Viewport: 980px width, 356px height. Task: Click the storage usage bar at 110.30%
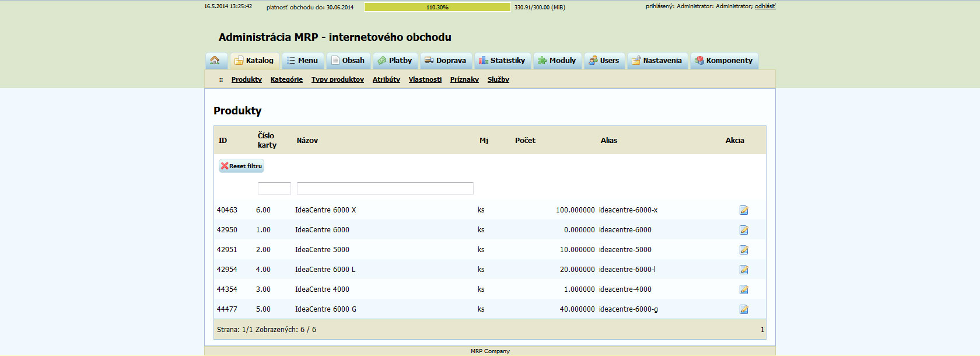pyautogui.click(x=437, y=7)
